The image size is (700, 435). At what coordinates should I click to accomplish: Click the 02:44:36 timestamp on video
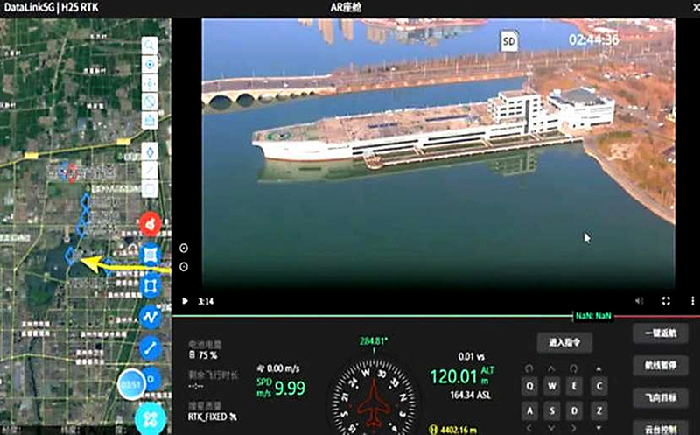tap(594, 40)
